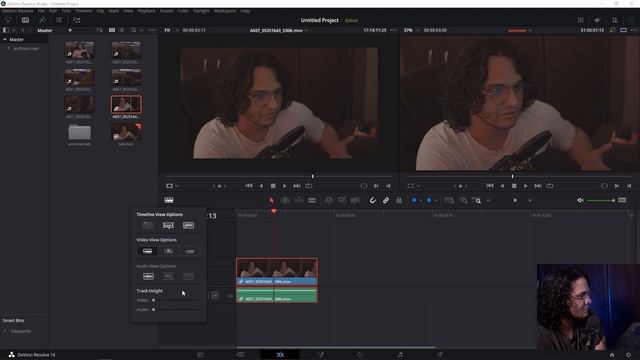The width and height of the screenshot is (640, 360).
Task: Open the Effects Library wand icon
Action: pyautogui.click(x=42, y=20)
